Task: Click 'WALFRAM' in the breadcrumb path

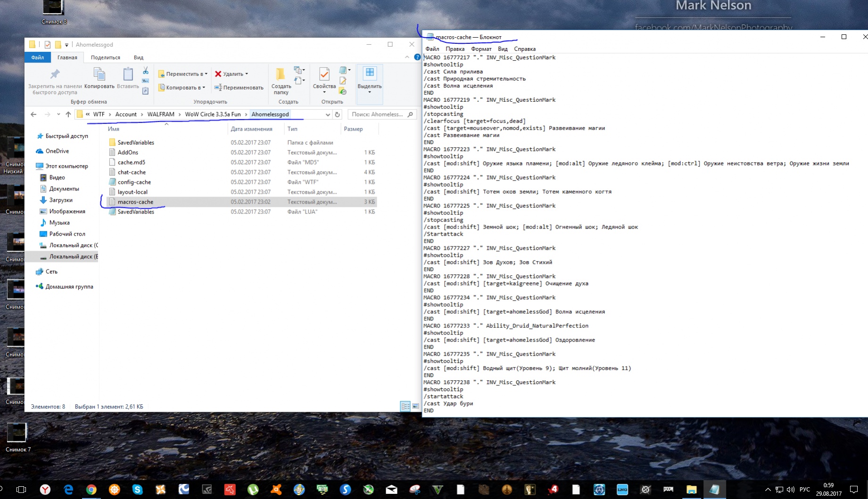Action: [x=161, y=115]
